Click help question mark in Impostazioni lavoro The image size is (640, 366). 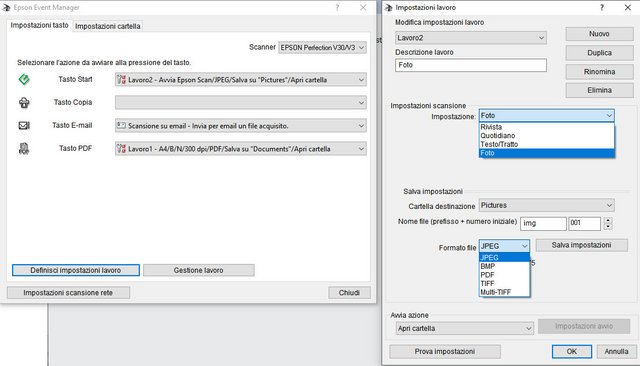coord(602,7)
